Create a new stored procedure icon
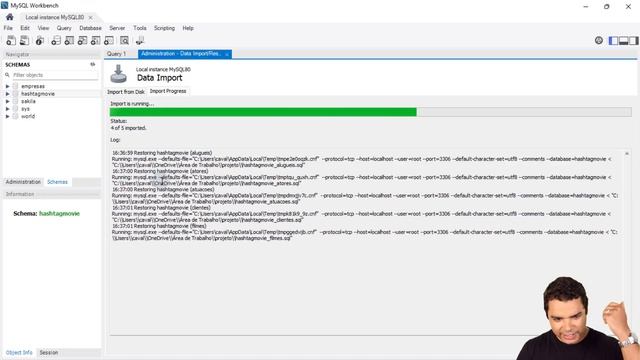 [x=95, y=40]
